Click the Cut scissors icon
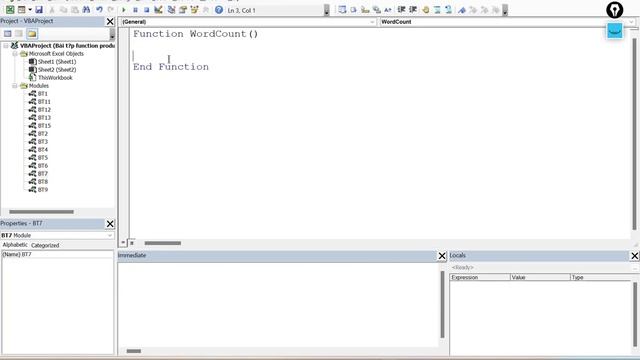This screenshot has height=360, width=640. (x=52, y=10)
